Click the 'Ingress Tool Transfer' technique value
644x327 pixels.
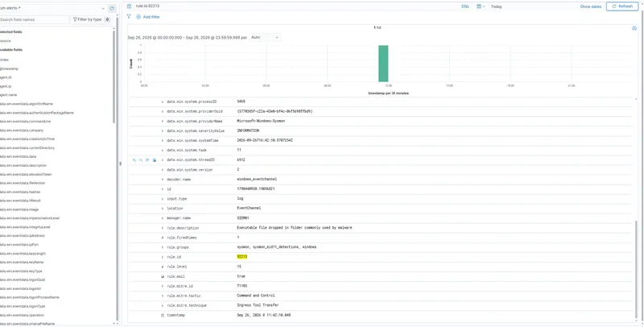[258, 305]
